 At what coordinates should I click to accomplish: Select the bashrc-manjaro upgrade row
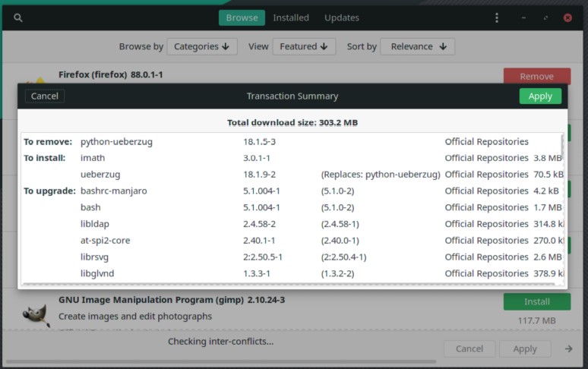(292, 191)
